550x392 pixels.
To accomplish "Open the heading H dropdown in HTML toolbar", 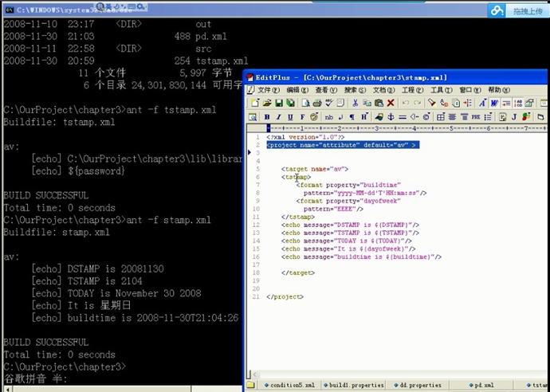I will [364, 117].
